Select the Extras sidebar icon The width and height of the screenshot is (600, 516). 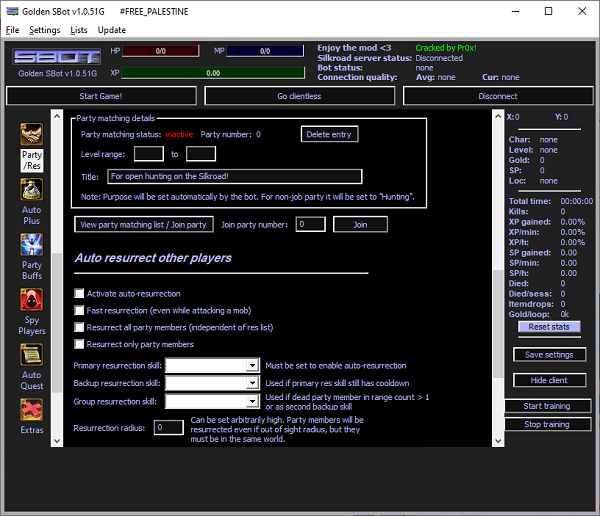click(x=32, y=412)
